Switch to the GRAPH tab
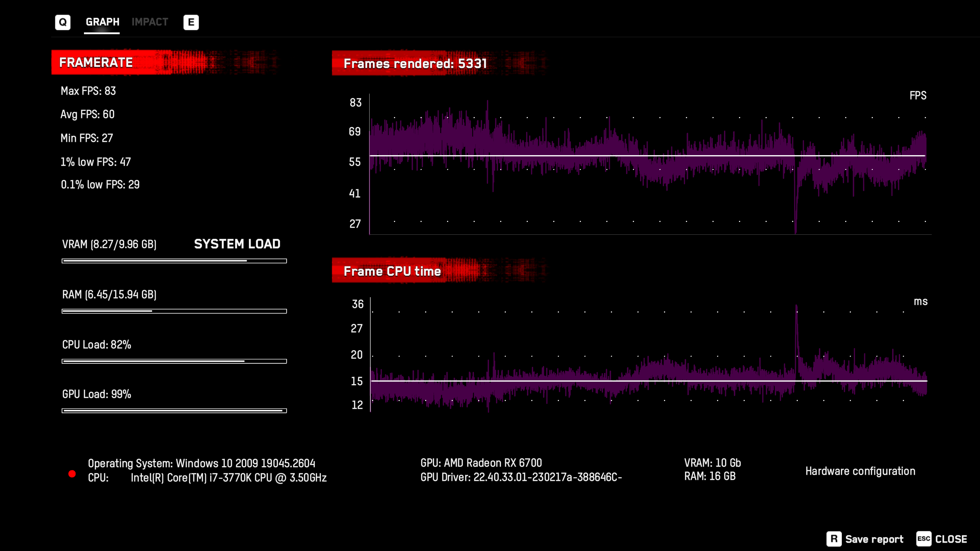The width and height of the screenshot is (980, 551). tap(102, 22)
